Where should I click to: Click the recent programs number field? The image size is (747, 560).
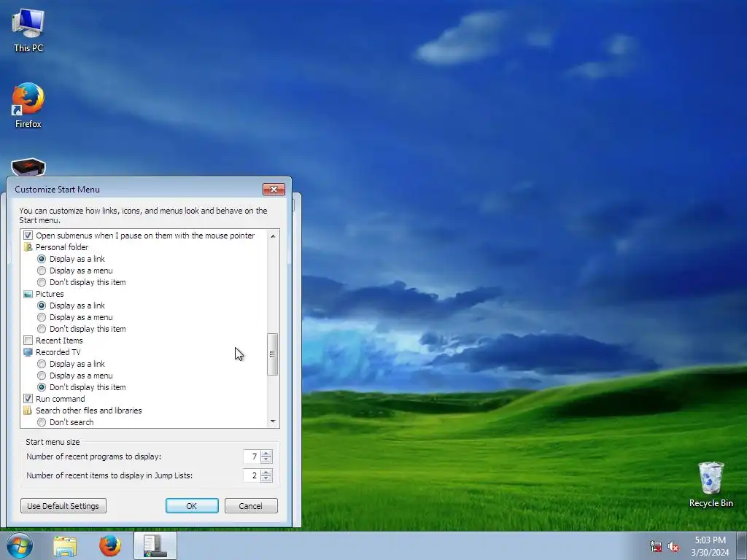point(252,456)
